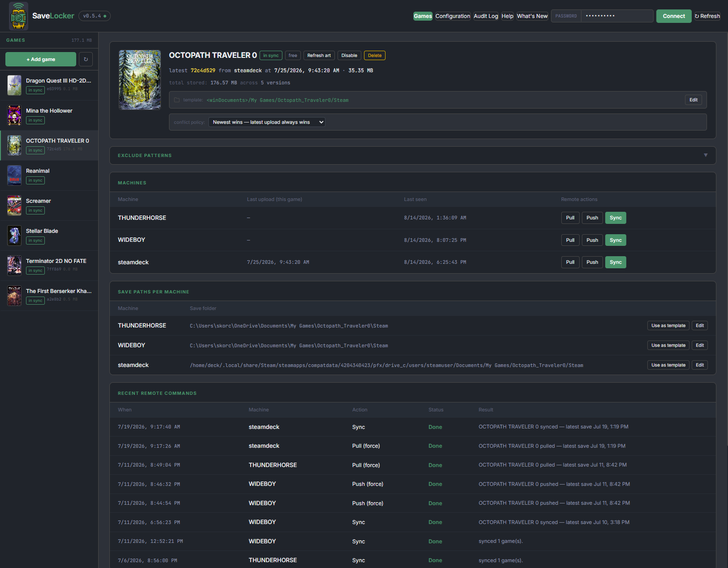Click the top-right Refresh button
This screenshot has height=568, width=728.
tap(707, 16)
